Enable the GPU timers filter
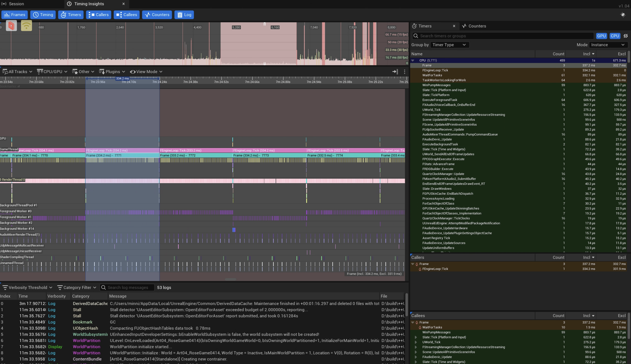631x364 pixels. click(x=601, y=36)
